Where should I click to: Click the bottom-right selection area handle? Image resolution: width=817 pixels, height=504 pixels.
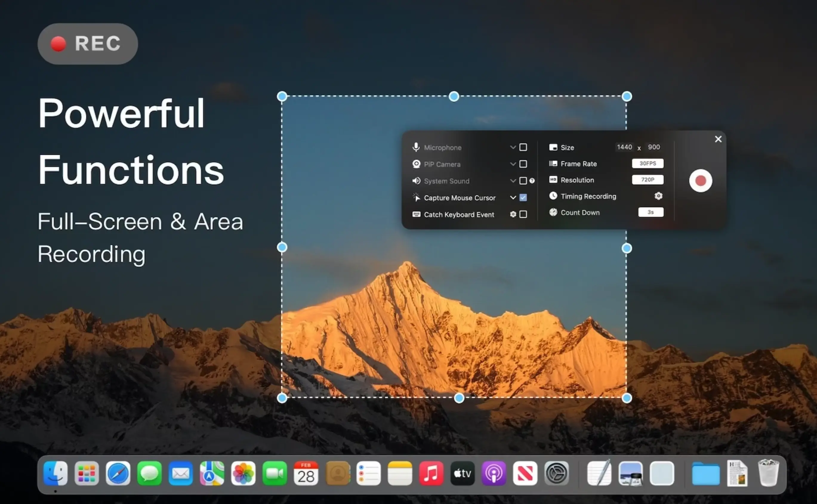click(627, 398)
